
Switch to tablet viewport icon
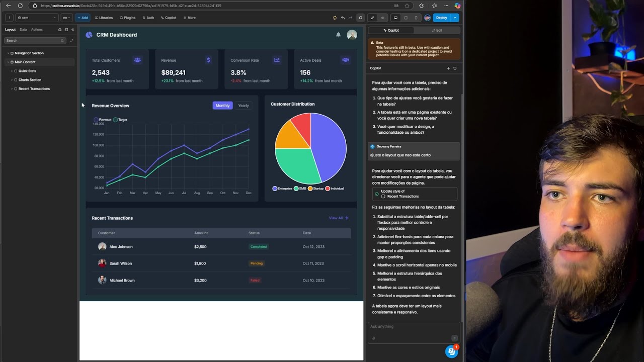pyautogui.click(x=406, y=18)
